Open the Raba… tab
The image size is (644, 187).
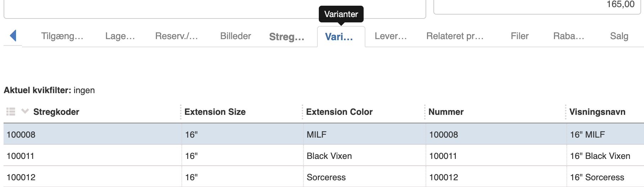[x=569, y=36]
